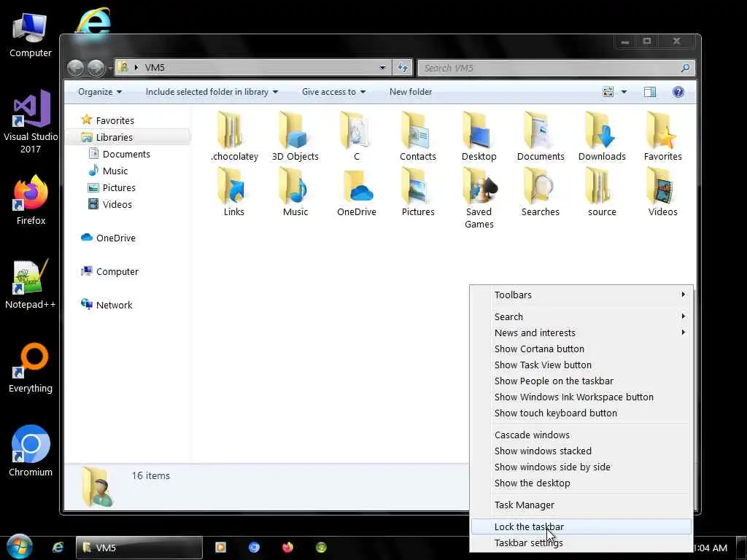Select Libraries in navigation pane
Image resolution: width=747 pixels, height=560 pixels.
click(x=128, y=137)
